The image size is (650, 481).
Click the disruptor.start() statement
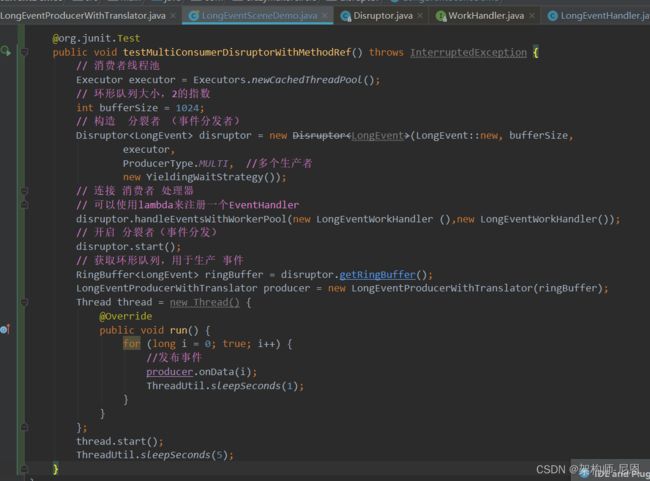[x=128, y=247]
